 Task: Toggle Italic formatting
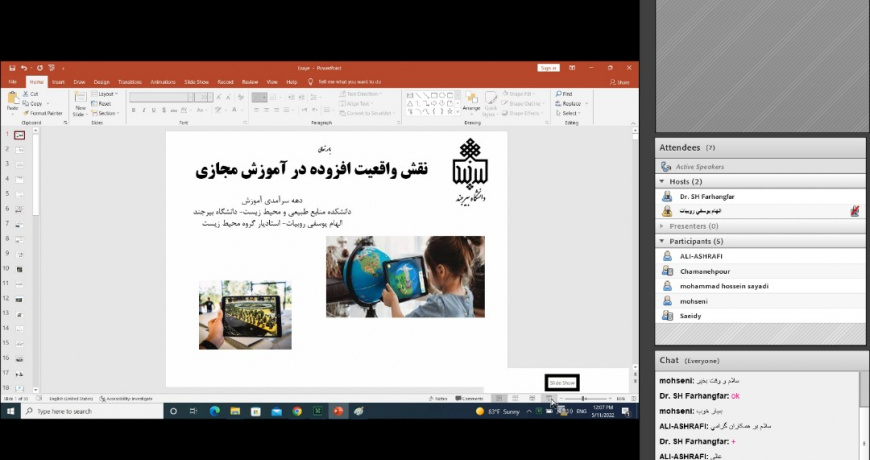pyautogui.click(x=144, y=110)
